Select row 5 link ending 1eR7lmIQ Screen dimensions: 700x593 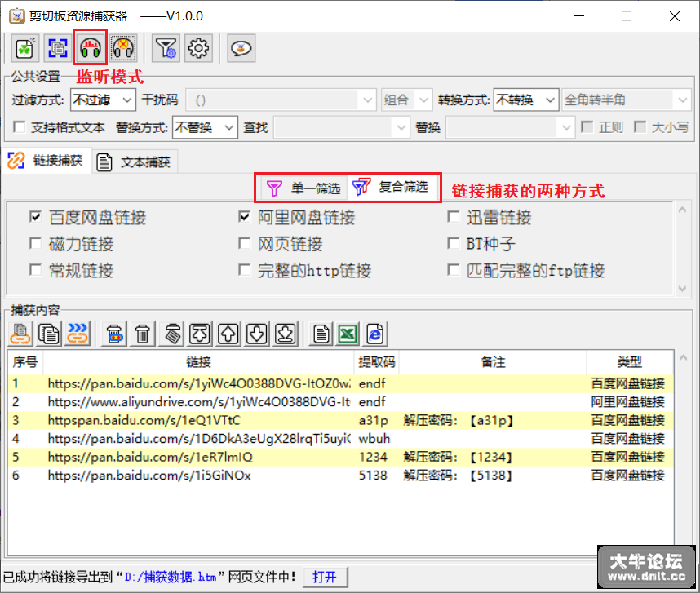pyautogui.click(x=341, y=457)
